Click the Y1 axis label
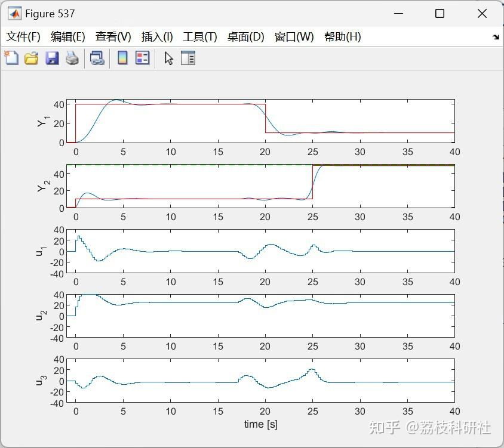504x448 pixels. 44,122
